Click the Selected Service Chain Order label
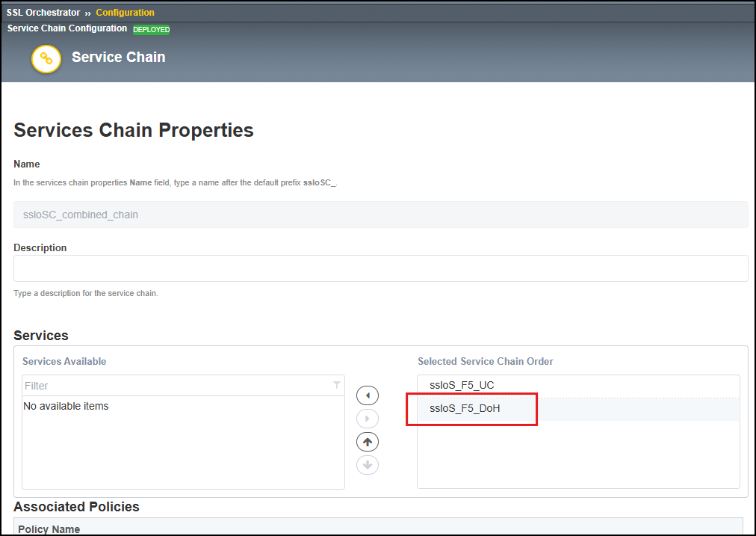 pos(486,361)
